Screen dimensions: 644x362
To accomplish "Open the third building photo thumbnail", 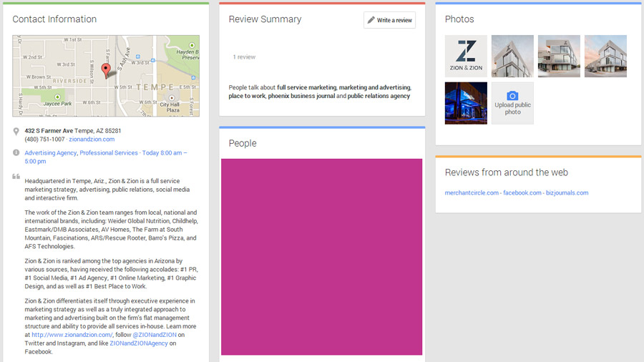I will pos(559,57).
